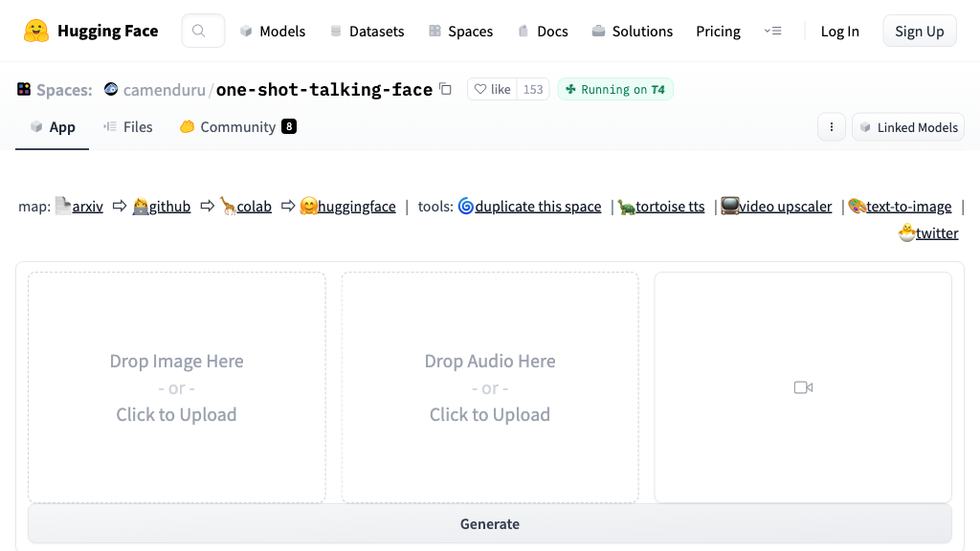The width and height of the screenshot is (980, 551).
Task: Open the search bar with magnifier icon
Action: [202, 30]
